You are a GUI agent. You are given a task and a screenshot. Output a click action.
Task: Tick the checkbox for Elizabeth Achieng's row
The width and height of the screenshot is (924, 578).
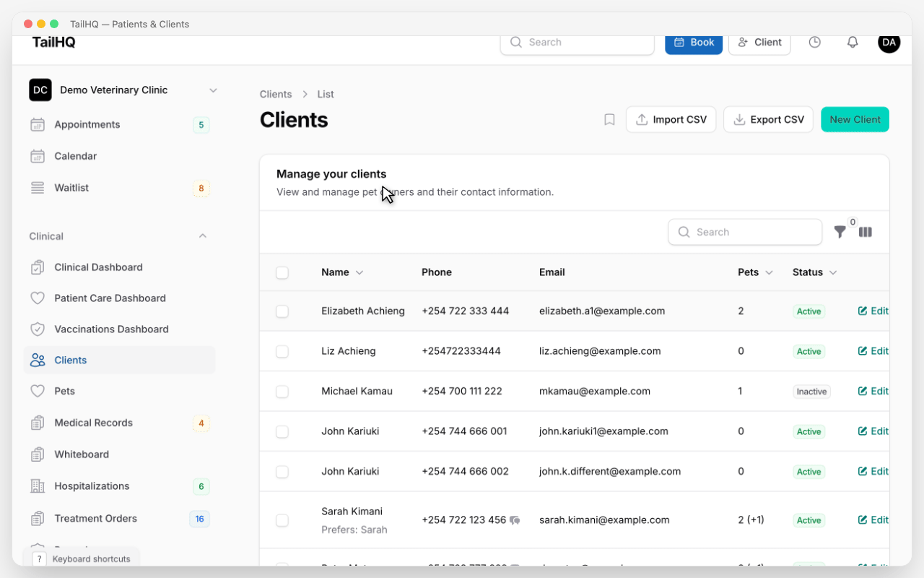[x=282, y=311]
